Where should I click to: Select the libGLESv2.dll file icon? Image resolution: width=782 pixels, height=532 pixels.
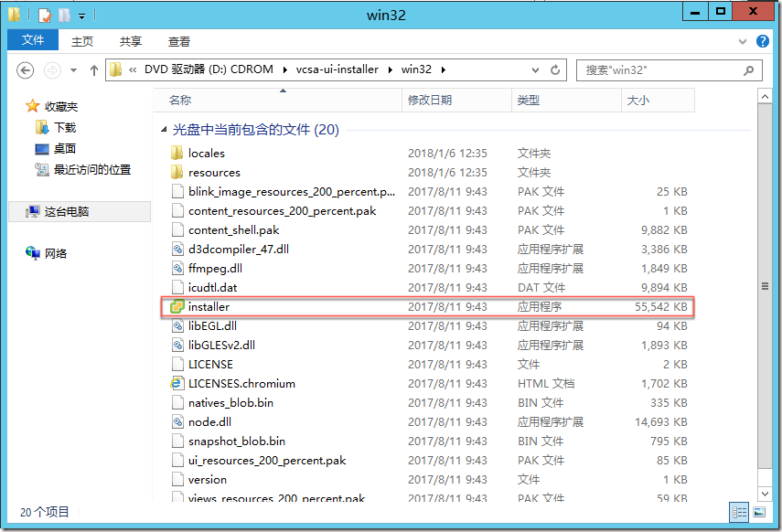coord(177,345)
